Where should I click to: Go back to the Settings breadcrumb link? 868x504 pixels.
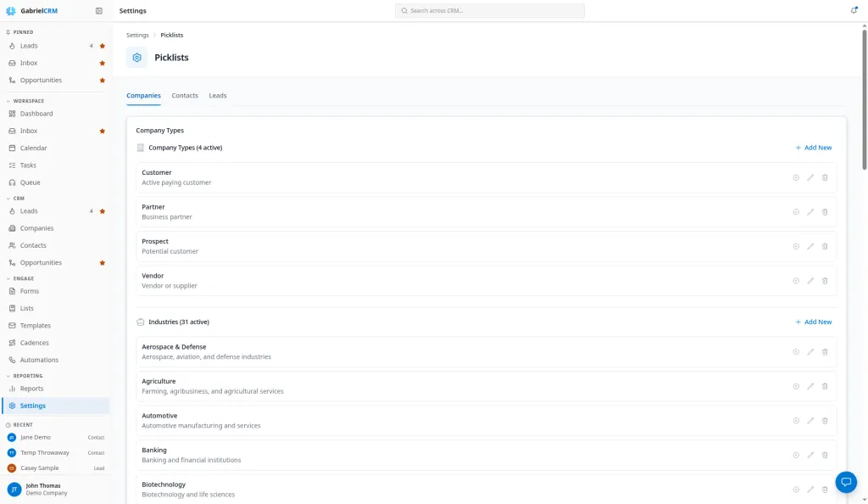pos(137,35)
